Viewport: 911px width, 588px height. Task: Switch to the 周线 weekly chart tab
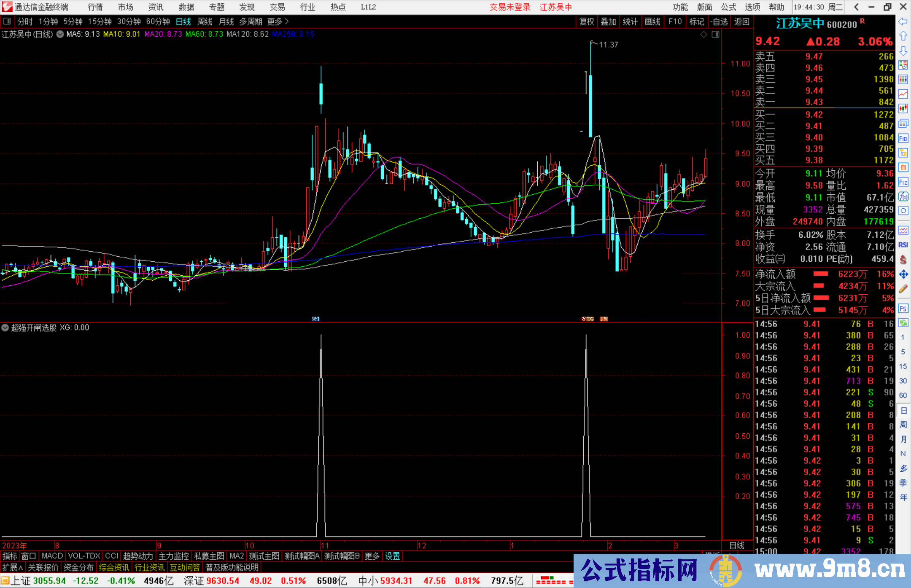pyautogui.click(x=205, y=21)
